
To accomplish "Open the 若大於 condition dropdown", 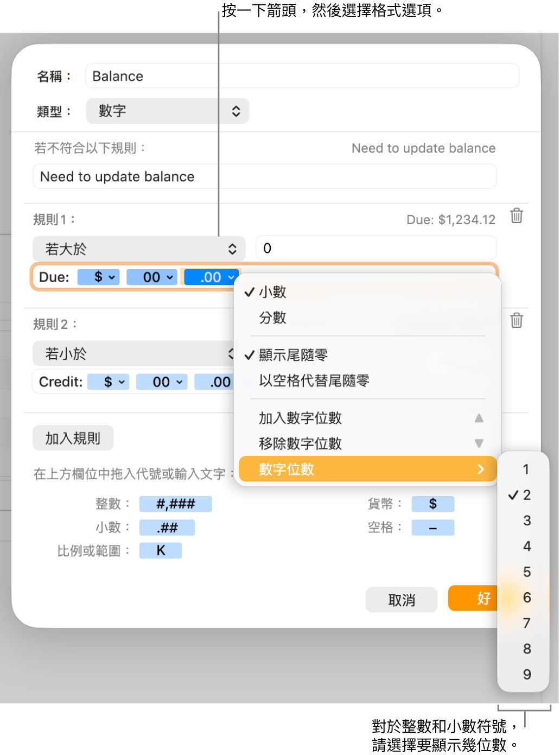I will 139,249.
